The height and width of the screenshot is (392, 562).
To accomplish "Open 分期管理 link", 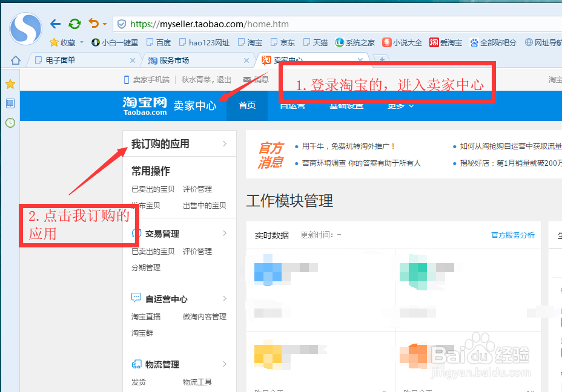I will point(146,268).
